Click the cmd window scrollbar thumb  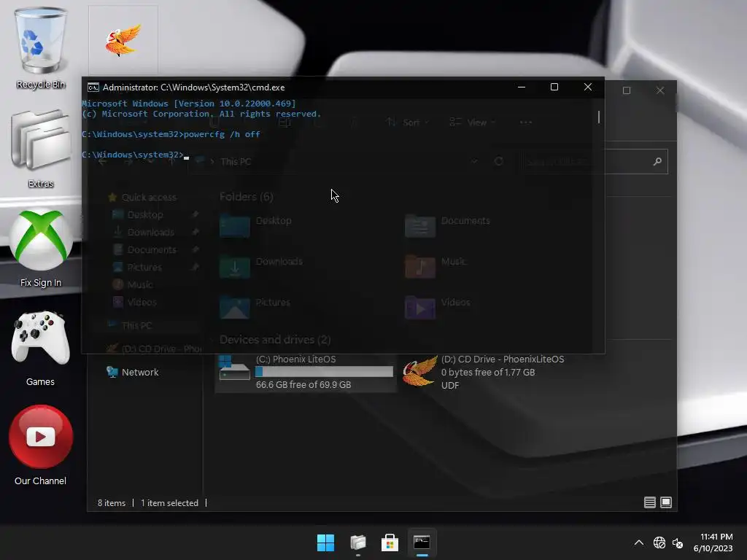(x=599, y=117)
